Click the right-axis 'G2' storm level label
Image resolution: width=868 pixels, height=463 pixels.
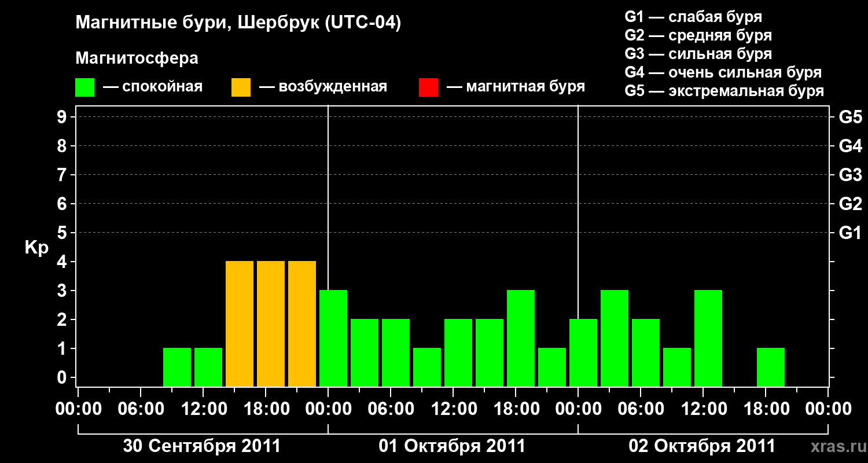click(x=850, y=204)
